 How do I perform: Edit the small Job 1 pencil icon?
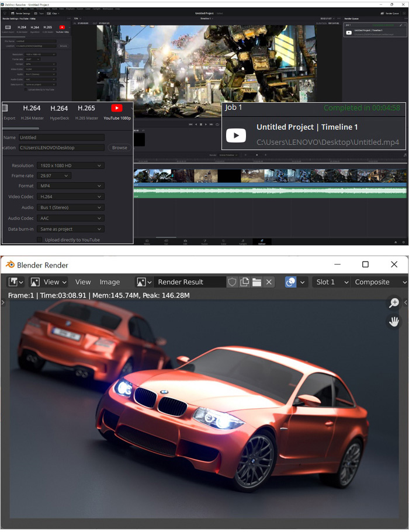(x=401, y=25)
